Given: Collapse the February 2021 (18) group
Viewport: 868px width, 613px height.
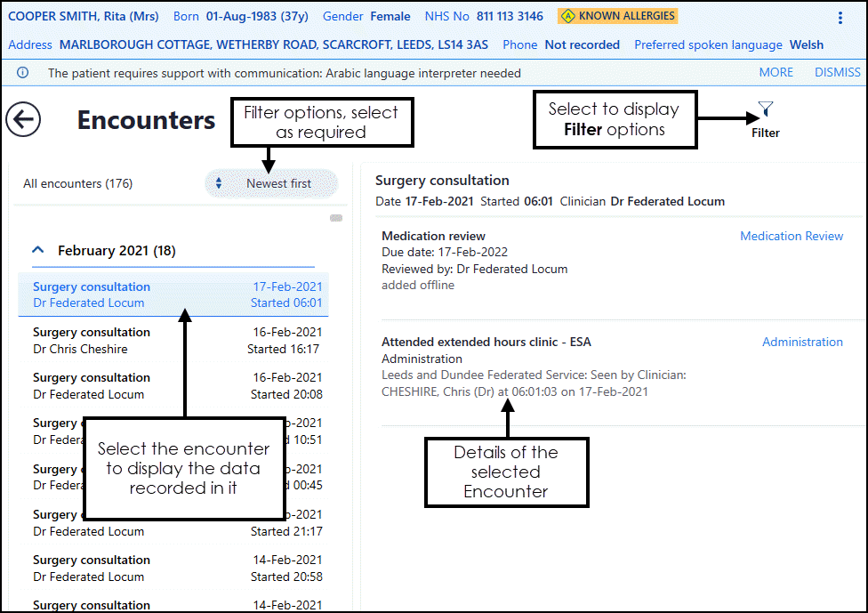Looking at the screenshot, I should 38,251.
